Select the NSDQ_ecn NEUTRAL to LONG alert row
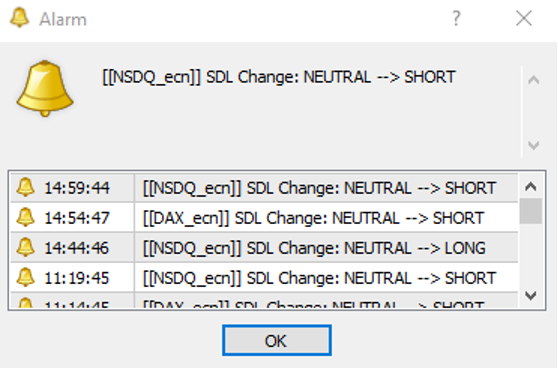558x368 pixels. click(x=264, y=248)
